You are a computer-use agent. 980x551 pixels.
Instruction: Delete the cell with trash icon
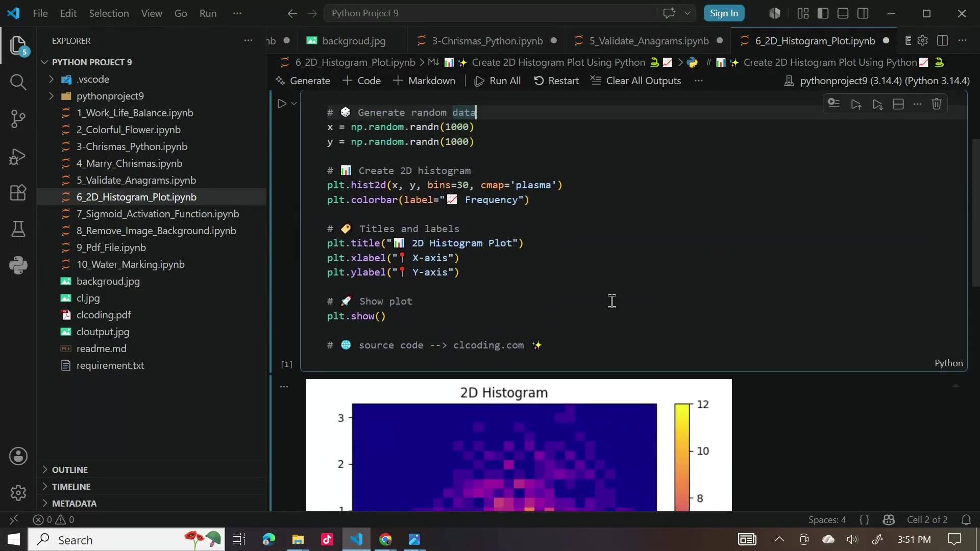click(936, 104)
